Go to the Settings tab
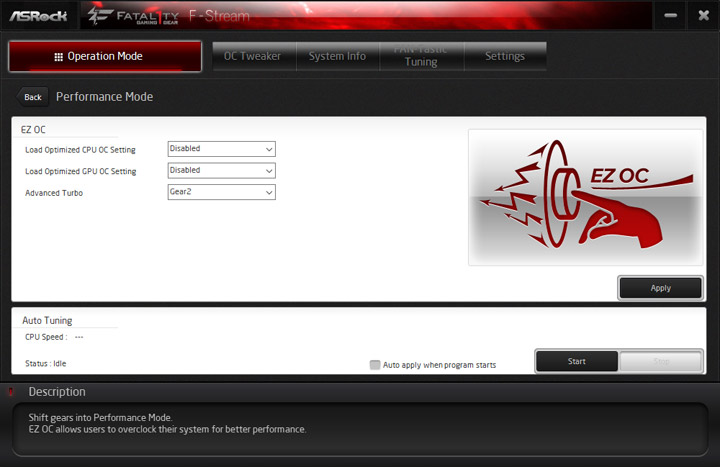The image size is (720, 467). 505,56
